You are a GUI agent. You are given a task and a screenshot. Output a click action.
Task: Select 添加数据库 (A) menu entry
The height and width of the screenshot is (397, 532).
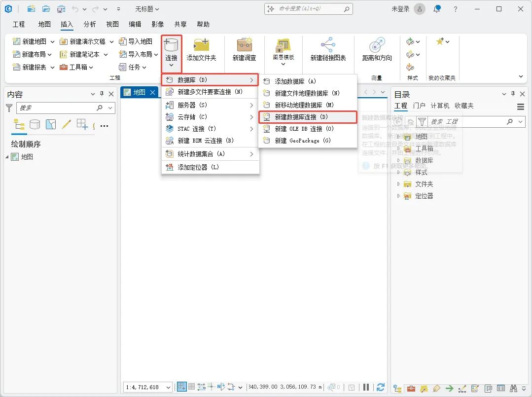[308, 81]
